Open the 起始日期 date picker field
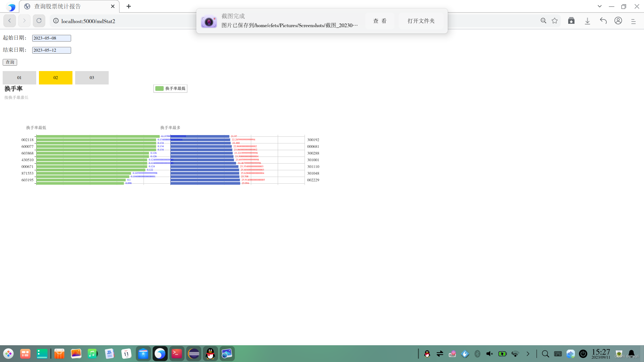The height and width of the screenshot is (362, 644). pos(51,38)
